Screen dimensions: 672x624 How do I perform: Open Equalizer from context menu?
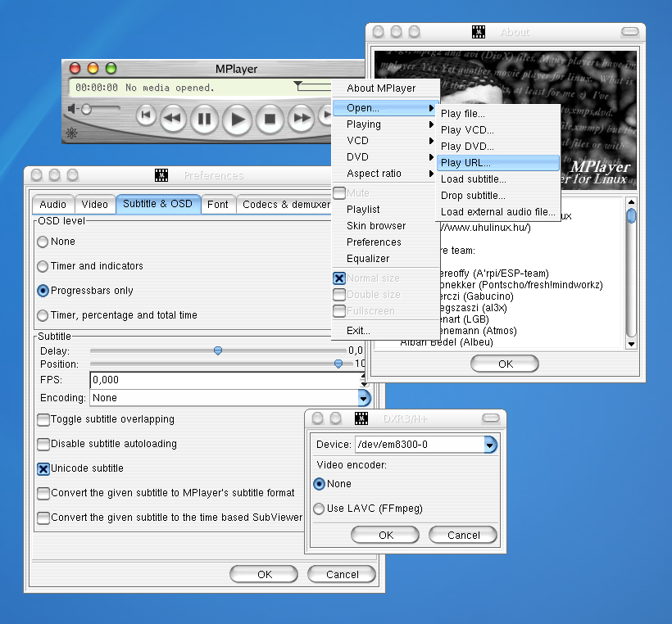click(385, 259)
